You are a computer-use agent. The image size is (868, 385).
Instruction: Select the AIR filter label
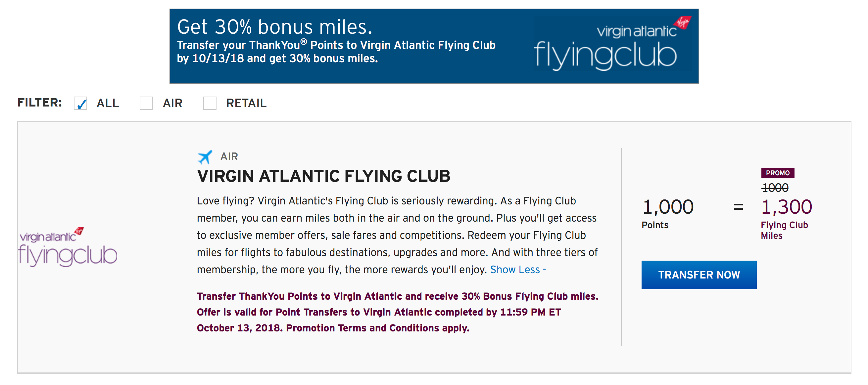[x=172, y=103]
